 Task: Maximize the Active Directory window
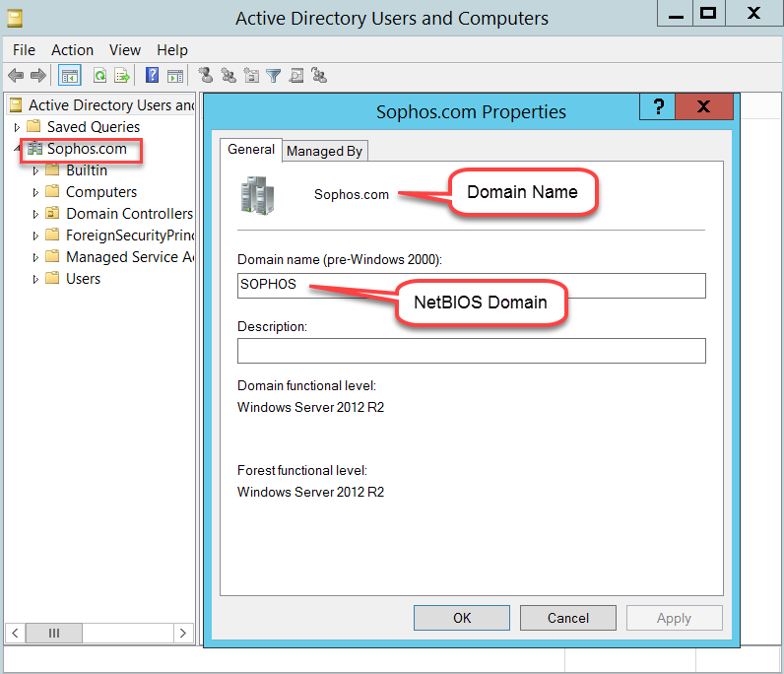point(708,14)
